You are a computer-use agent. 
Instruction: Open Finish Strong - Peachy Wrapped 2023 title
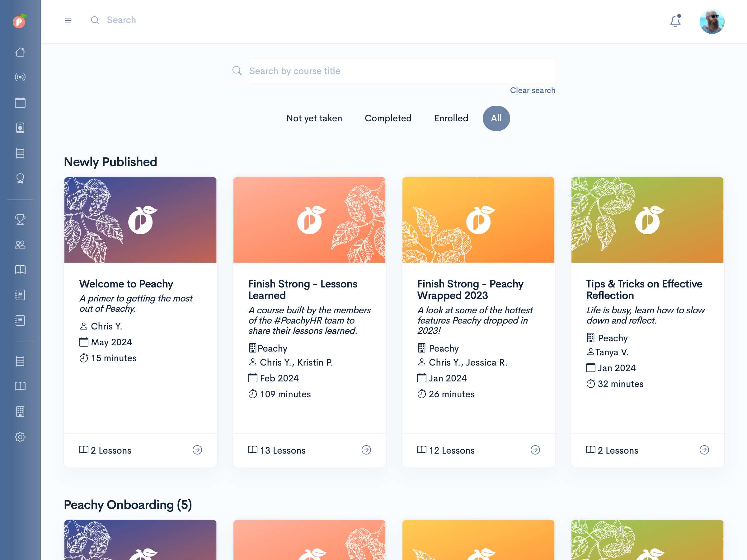tap(470, 290)
